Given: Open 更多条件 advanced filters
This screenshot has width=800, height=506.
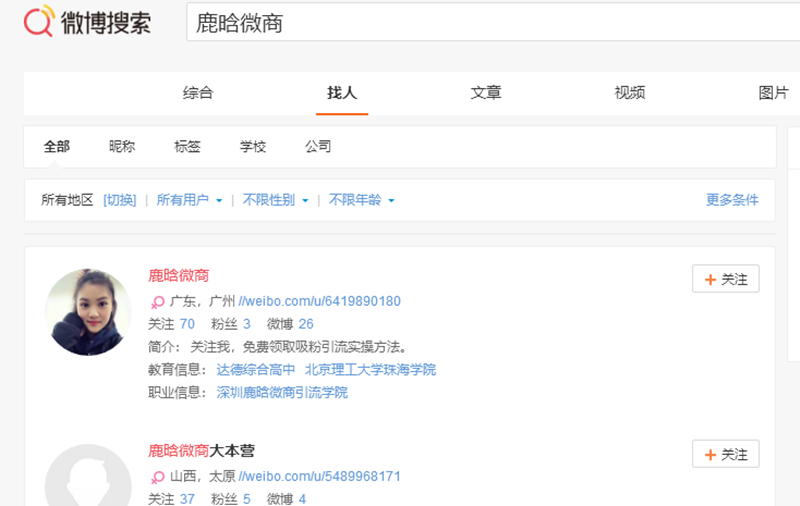Looking at the screenshot, I should (732, 200).
